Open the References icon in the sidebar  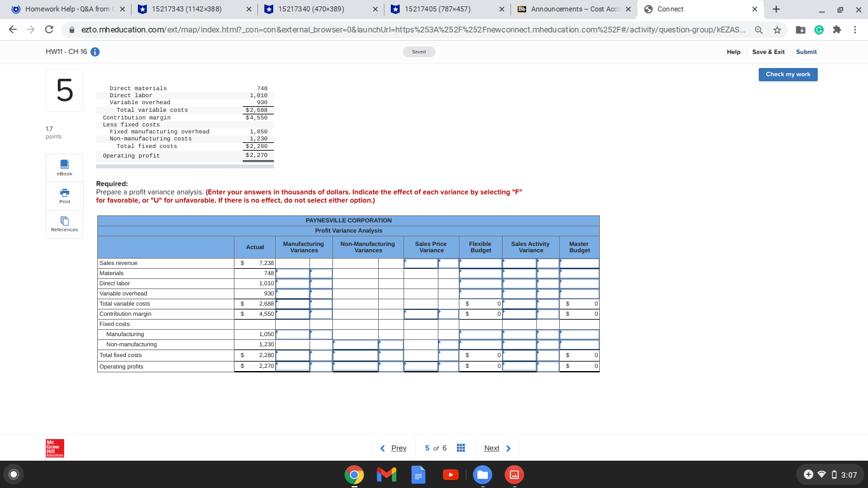[64, 222]
